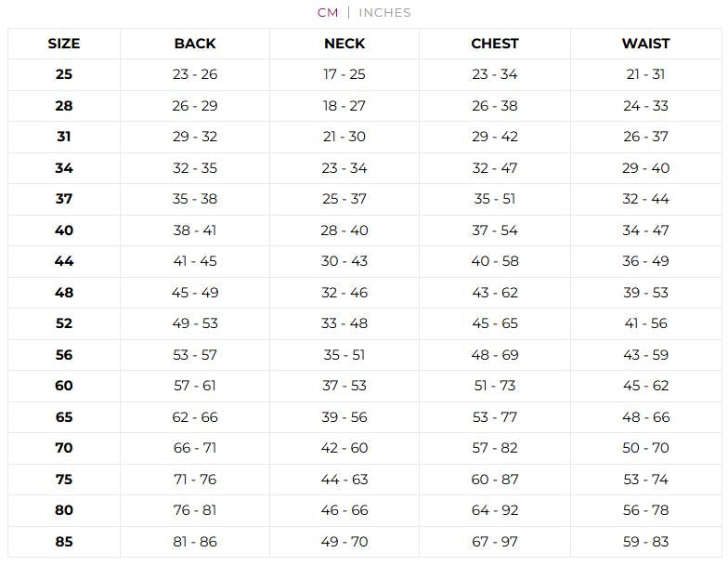
Task: Select chest measurement 57 - 82
Action: click(x=495, y=448)
